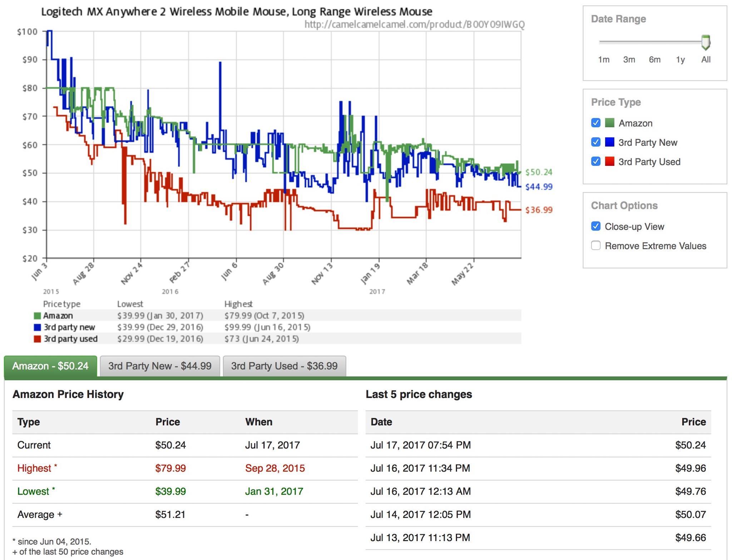Click the blue 3rd party new legend square

[x=37, y=327]
